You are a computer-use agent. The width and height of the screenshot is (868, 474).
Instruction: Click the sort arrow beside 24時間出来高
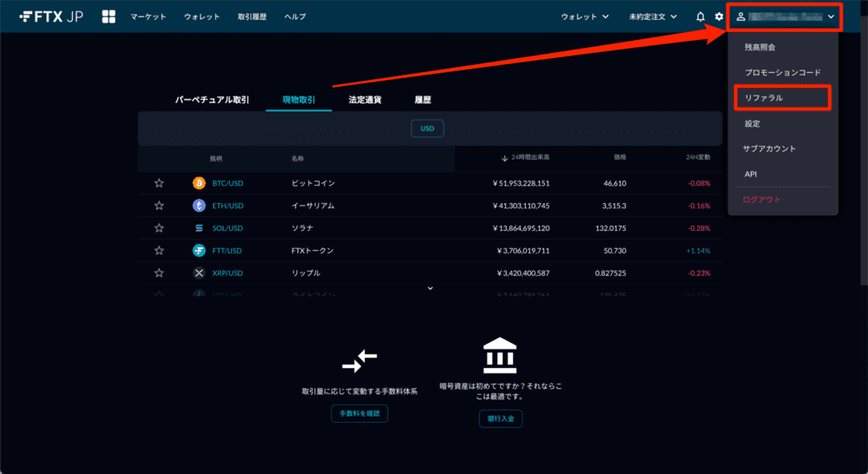[504, 158]
